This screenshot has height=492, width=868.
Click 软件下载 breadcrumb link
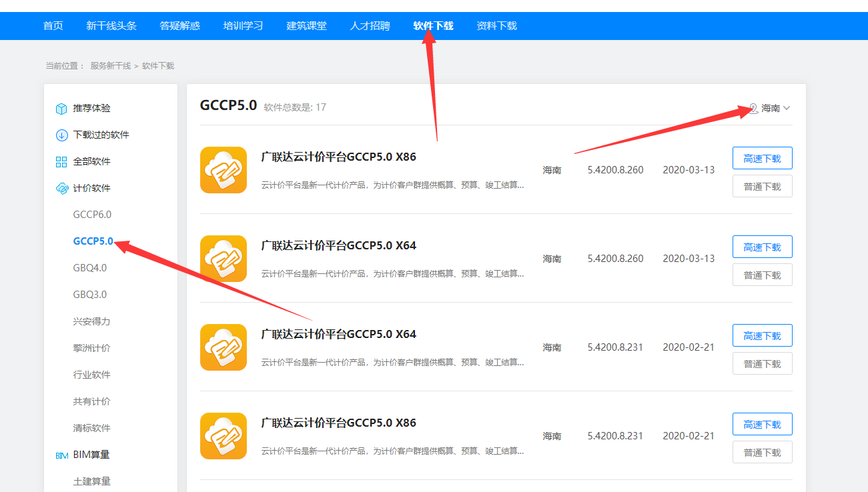point(158,66)
